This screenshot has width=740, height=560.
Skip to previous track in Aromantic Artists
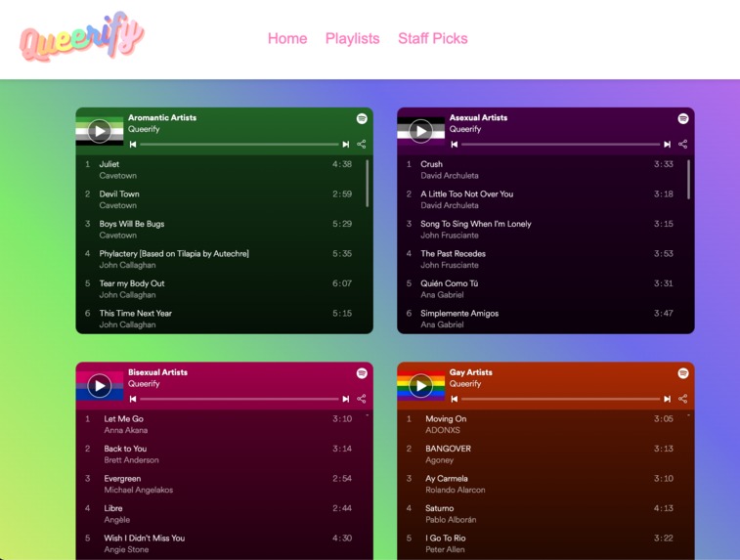tap(133, 145)
